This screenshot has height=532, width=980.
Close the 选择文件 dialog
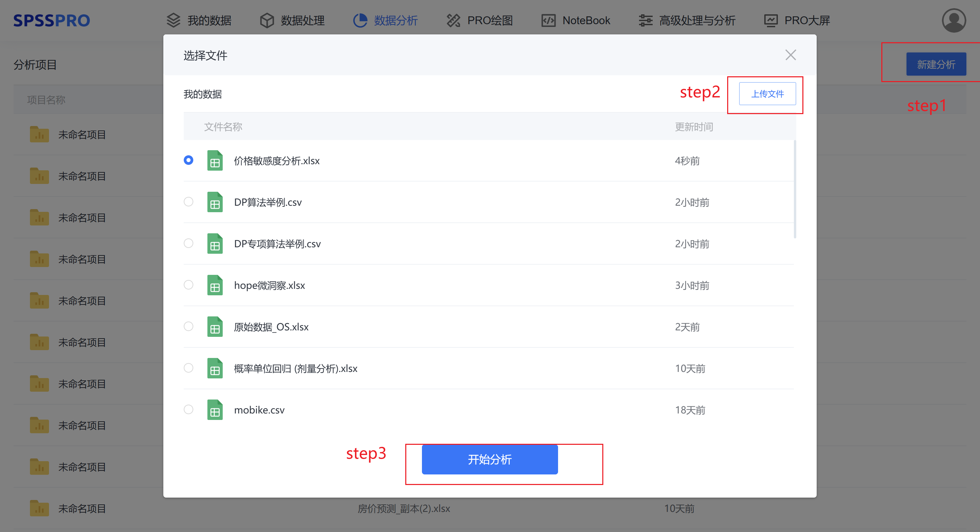point(790,55)
